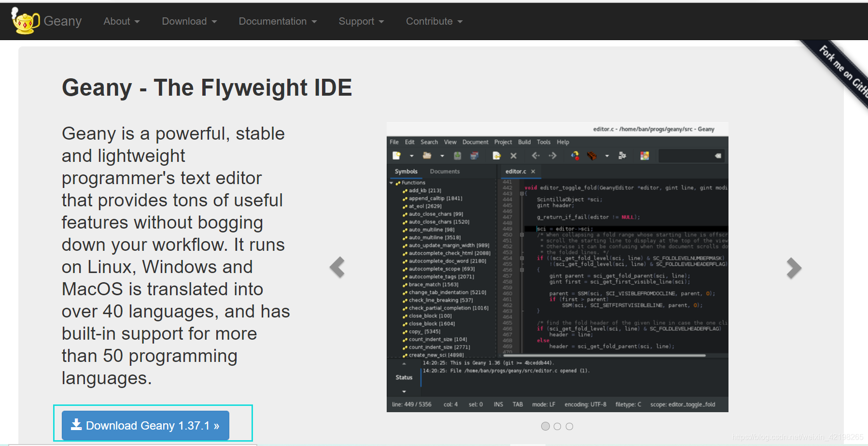This screenshot has width=868, height=446.
Task: Close the editor.c tab with X
Action: click(533, 172)
